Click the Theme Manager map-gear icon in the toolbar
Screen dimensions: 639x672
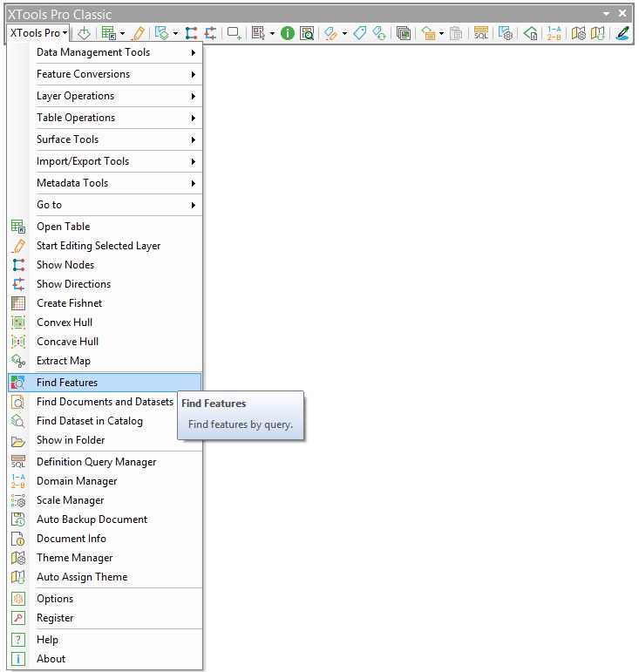(x=579, y=33)
